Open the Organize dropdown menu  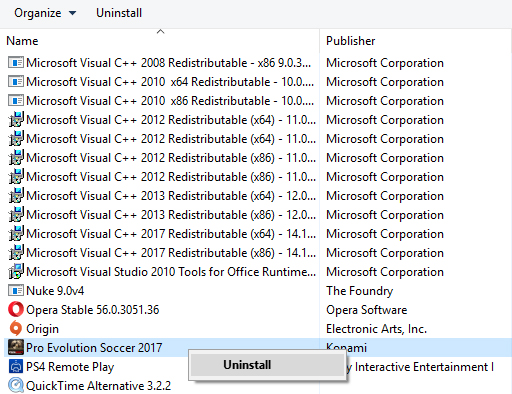coord(45,13)
